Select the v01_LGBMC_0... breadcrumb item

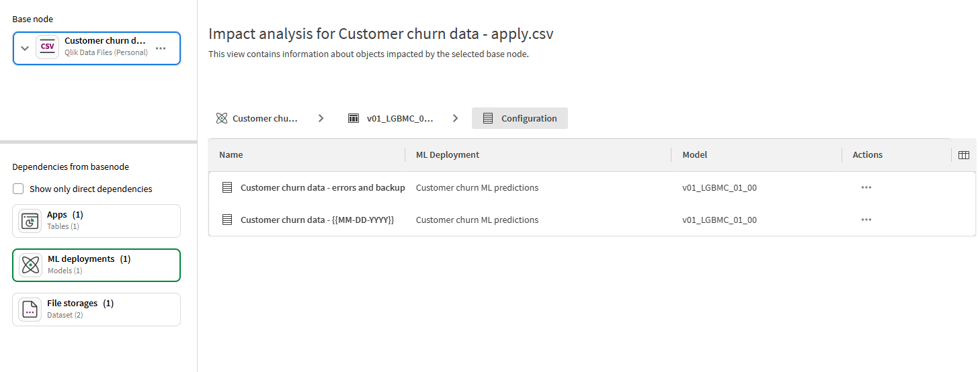coord(391,118)
